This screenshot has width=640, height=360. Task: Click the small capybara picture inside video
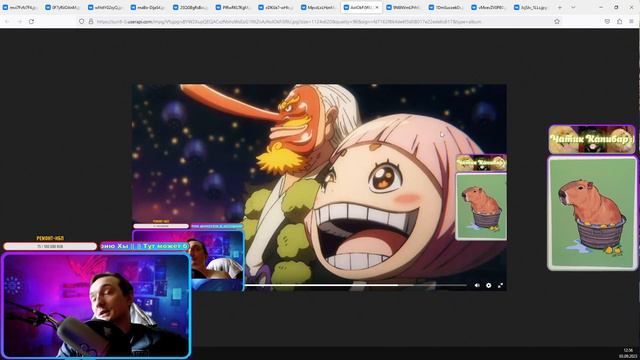point(481,207)
